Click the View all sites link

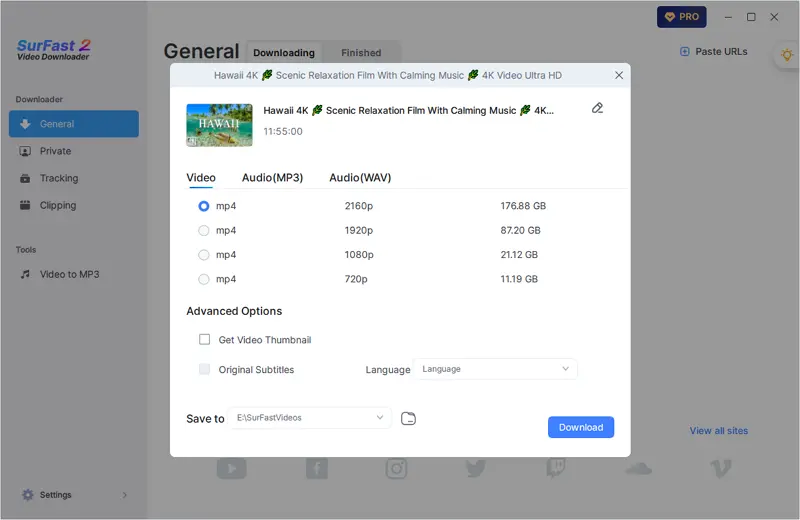point(718,431)
